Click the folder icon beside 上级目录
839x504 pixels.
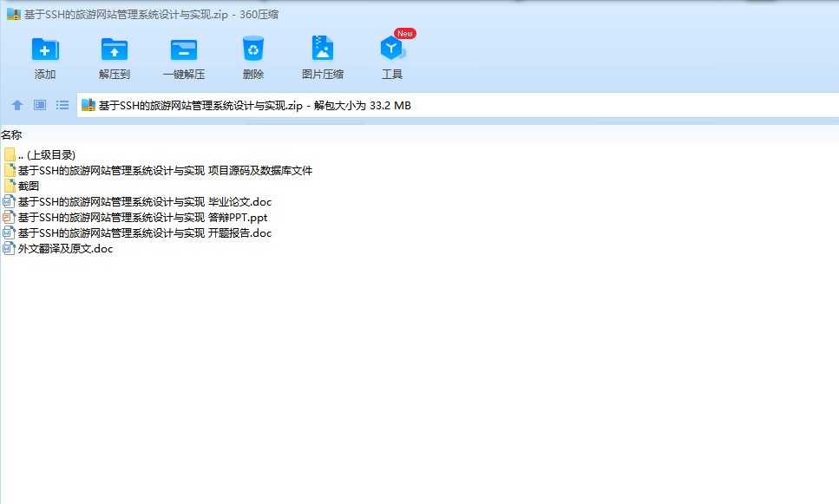tap(9, 155)
